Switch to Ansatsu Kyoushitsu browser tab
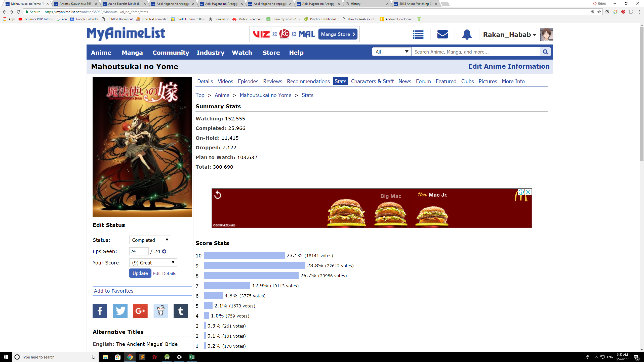The width and height of the screenshot is (644, 362). (75, 4)
